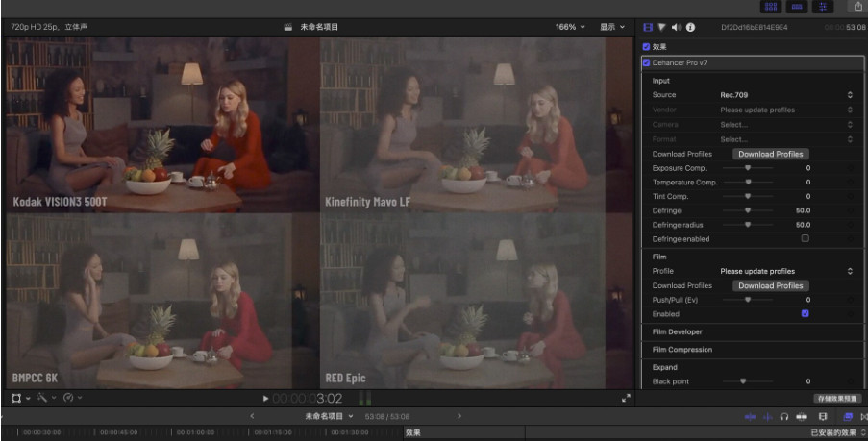This screenshot has width=868, height=441.
Task: Open the Audio inspector speaker icon
Action: click(676, 27)
